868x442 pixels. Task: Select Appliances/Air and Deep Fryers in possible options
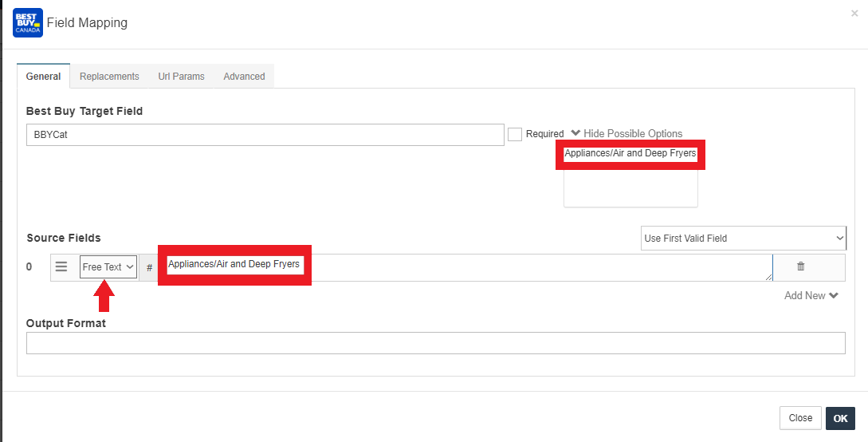click(630, 153)
